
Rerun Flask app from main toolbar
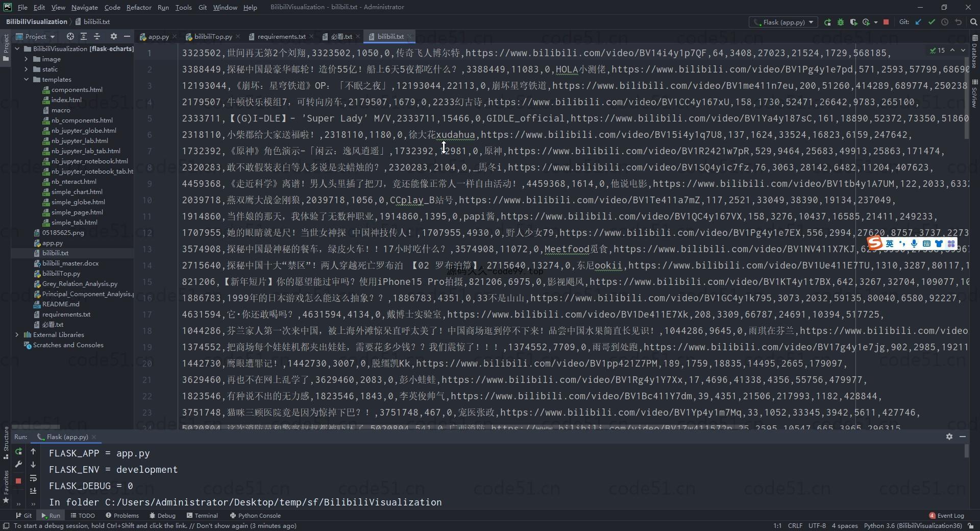(827, 22)
